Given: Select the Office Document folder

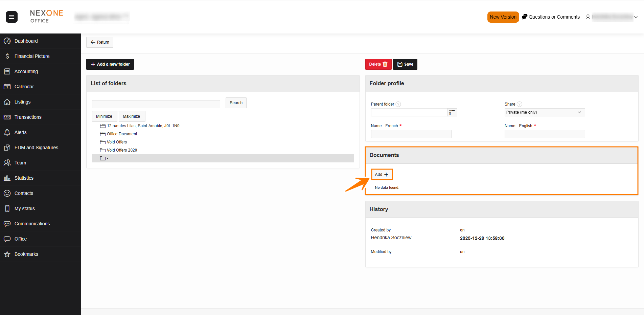Looking at the screenshot, I should (x=122, y=134).
